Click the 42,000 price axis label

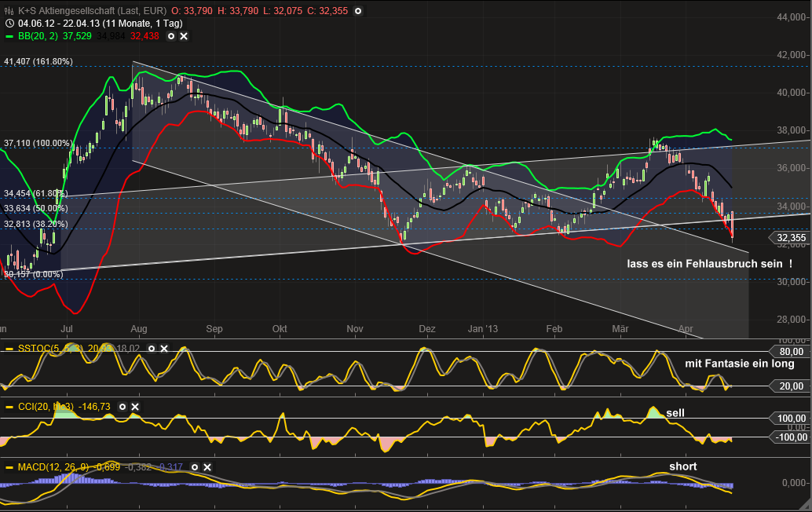click(792, 55)
